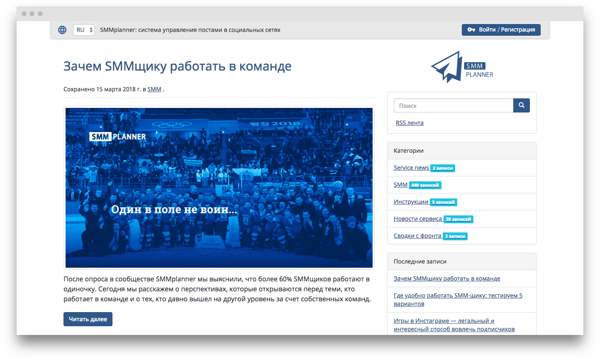The height and width of the screenshot is (364, 600).
Task: Click the SMM link in the saved date line
Action: 154,89
